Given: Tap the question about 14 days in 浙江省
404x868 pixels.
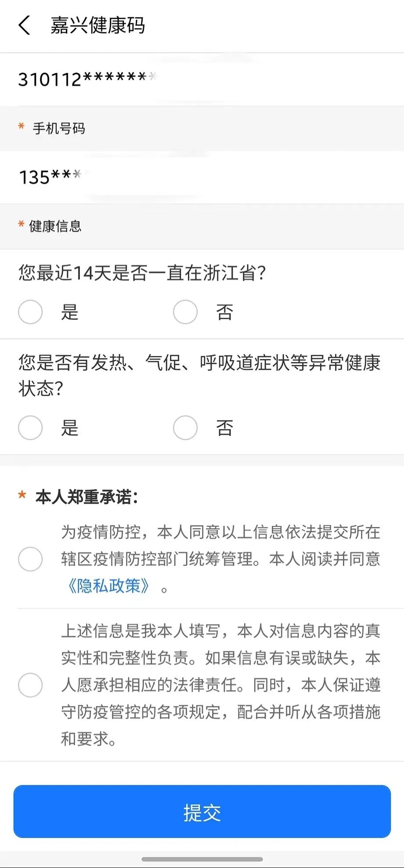Looking at the screenshot, I should tap(142, 273).
